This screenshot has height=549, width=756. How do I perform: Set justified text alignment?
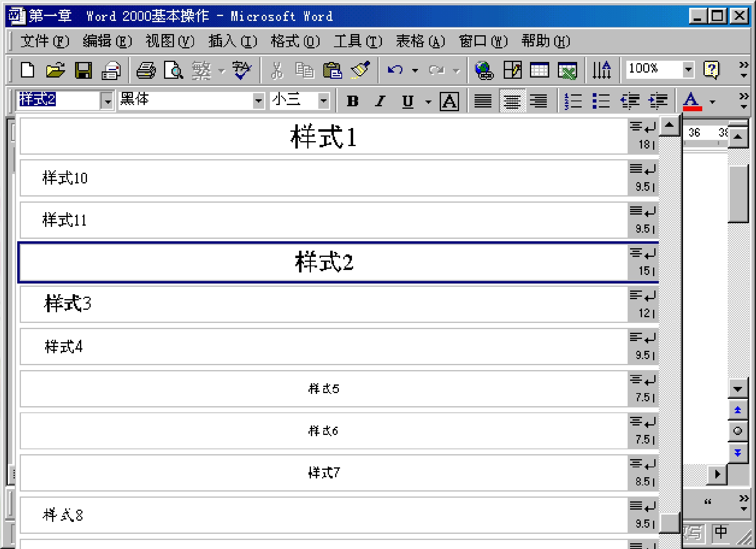pyautogui.click(x=483, y=101)
